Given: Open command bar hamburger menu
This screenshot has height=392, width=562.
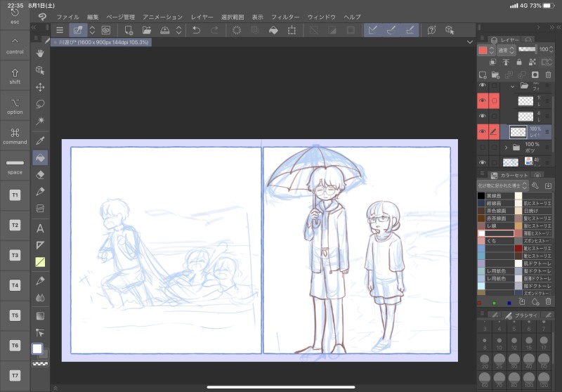Looking at the screenshot, I should click(60, 30).
